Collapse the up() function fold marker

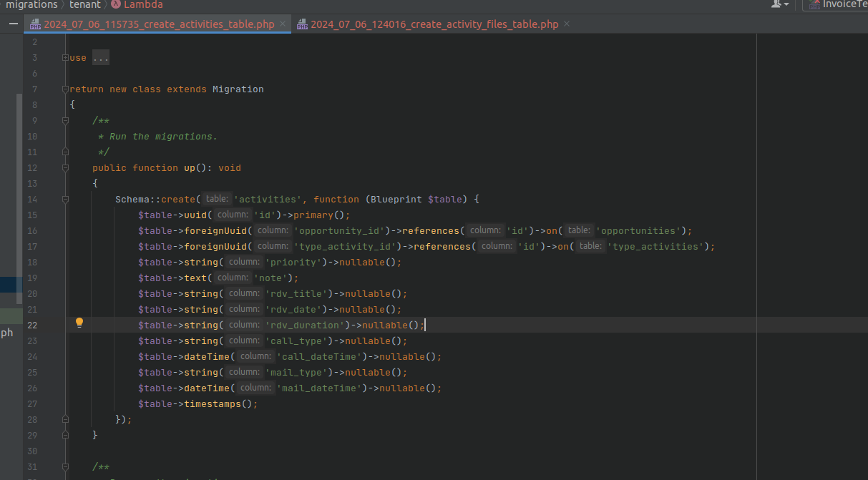coord(65,168)
